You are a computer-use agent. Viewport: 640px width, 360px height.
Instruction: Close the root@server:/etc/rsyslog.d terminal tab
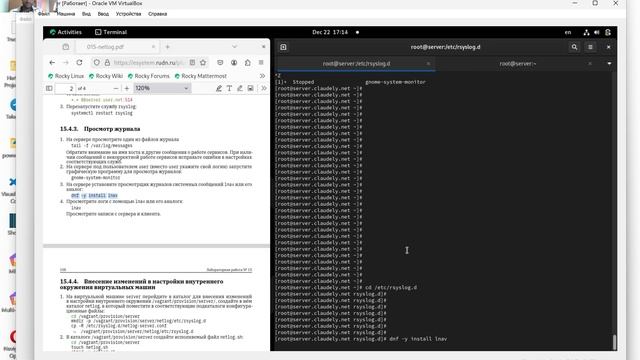428,64
